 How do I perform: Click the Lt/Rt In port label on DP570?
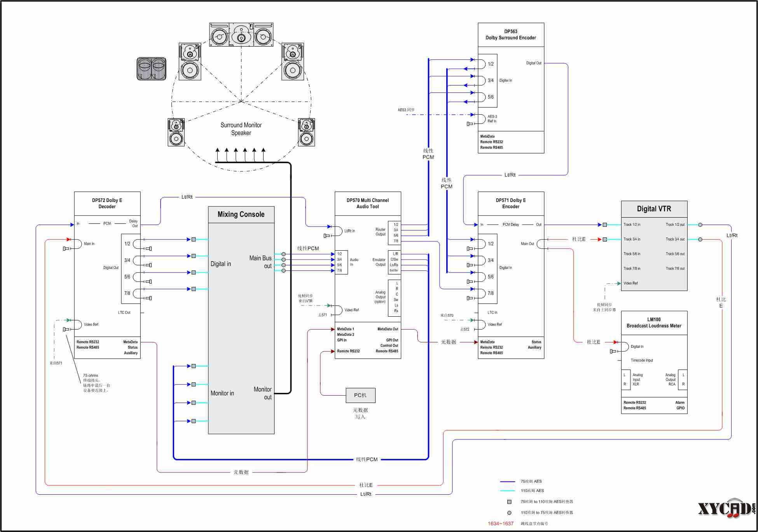pos(349,231)
